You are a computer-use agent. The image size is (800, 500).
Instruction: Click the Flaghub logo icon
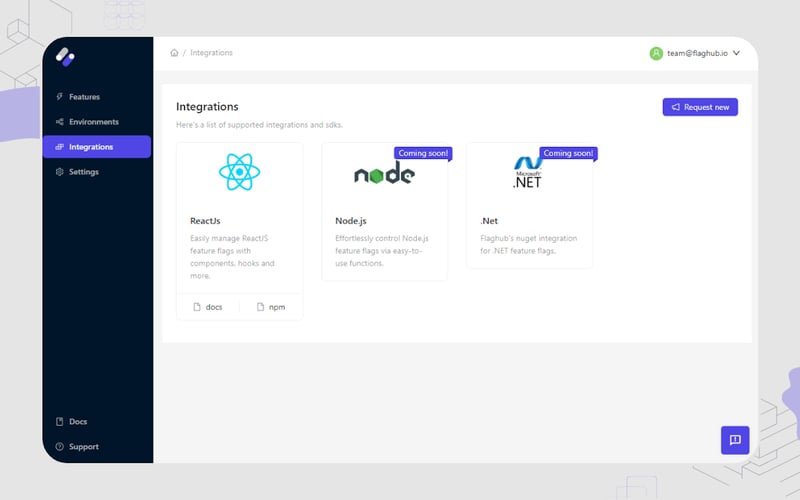[66, 58]
